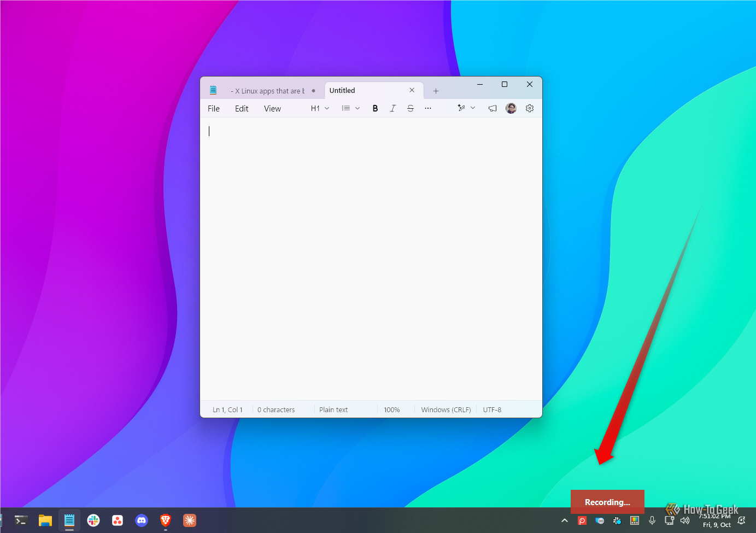Apply strikethrough formatting
The height and width of the screenshot is (533, 756).
[x=411, y=108]
